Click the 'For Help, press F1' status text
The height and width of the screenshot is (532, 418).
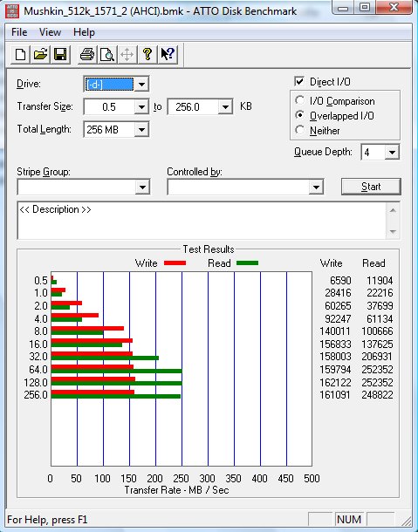47,520
